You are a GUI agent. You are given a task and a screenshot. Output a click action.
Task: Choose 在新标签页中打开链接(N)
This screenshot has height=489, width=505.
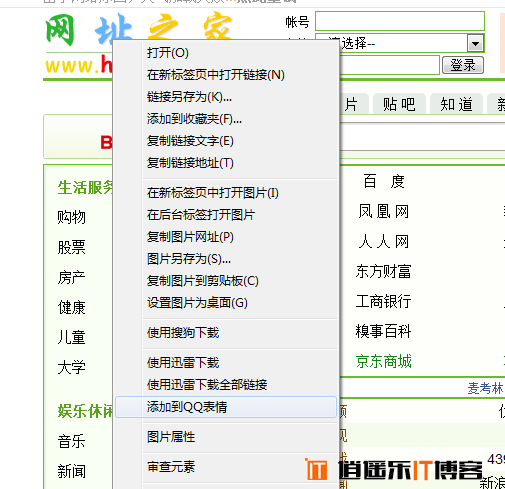pyautogui.click(x=226, y=75)
